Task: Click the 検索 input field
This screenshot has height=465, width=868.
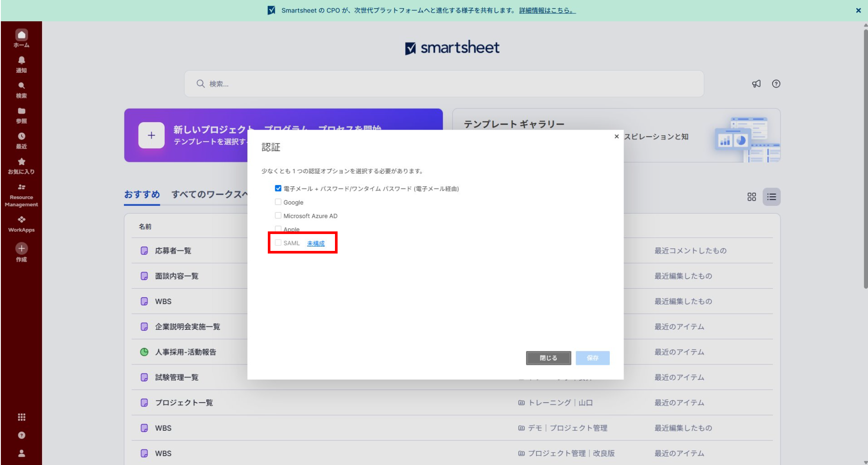Action: (x=444, y=84)
